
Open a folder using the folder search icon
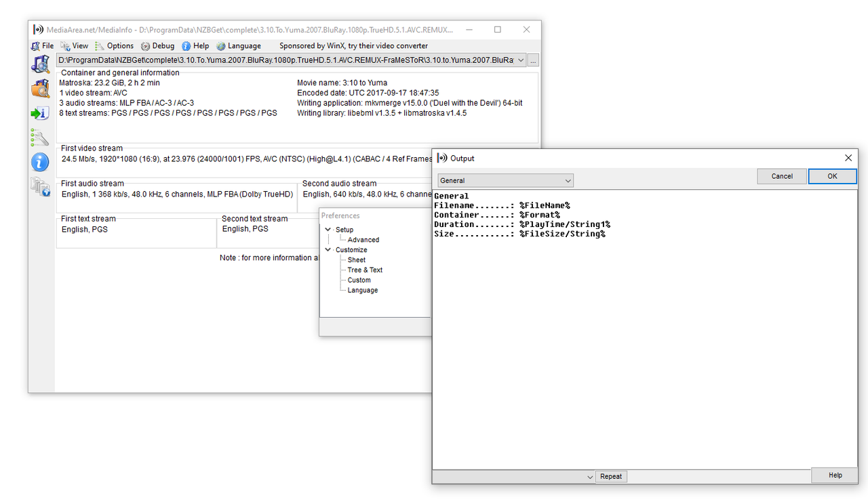coord(40,87)
